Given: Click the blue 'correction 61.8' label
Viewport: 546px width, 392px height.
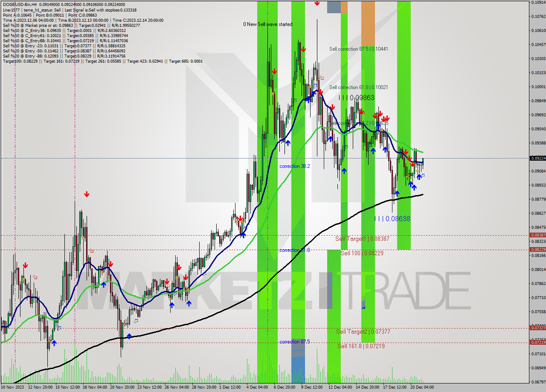Looking at the screenshot, I should pyautogui.click(x=295, y=250).
